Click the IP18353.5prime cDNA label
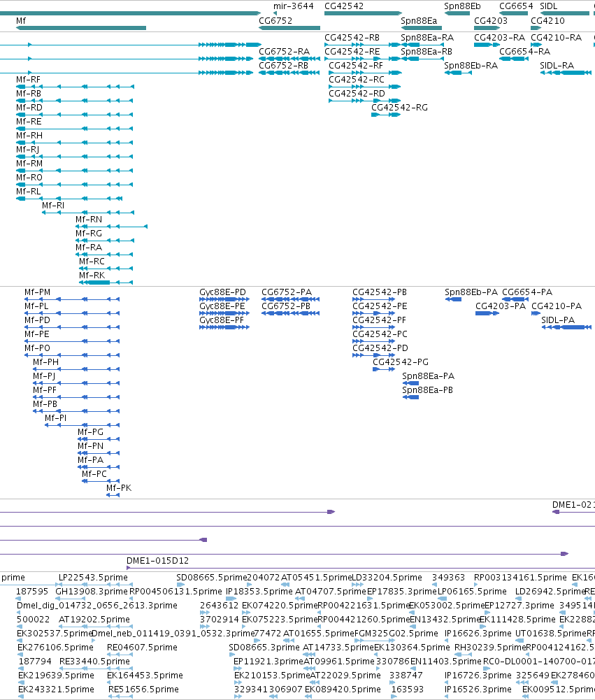The image size is (595, 700). coord(259,592)
